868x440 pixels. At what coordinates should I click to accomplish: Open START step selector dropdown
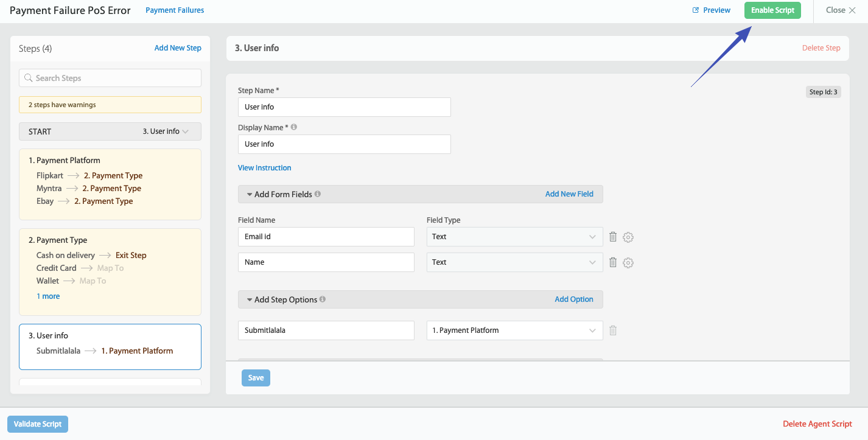(166, 131)
